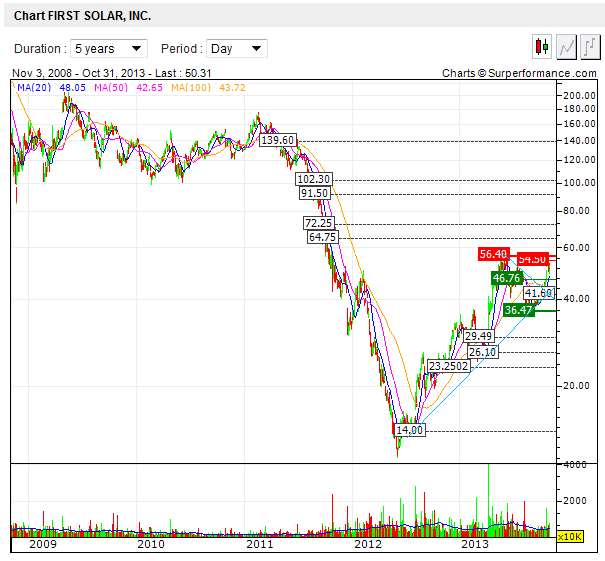Click the 48.05 MA(20) value

[x=72, y=88]
